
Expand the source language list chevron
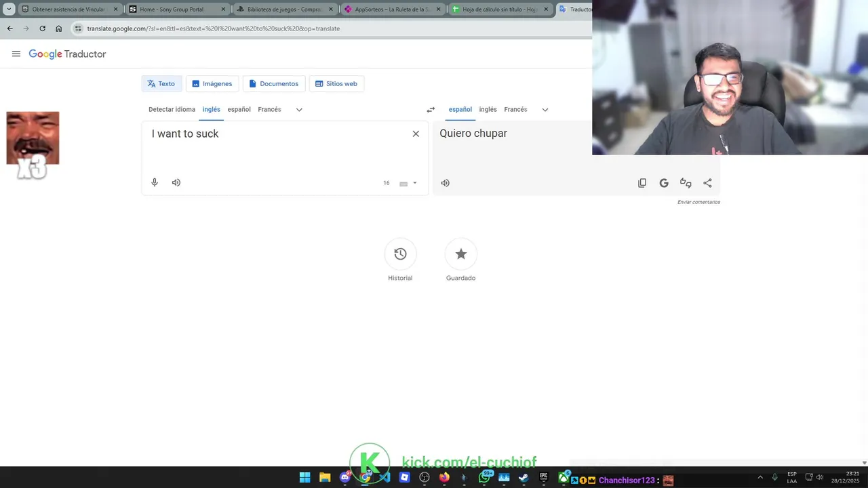pos(299,110)
